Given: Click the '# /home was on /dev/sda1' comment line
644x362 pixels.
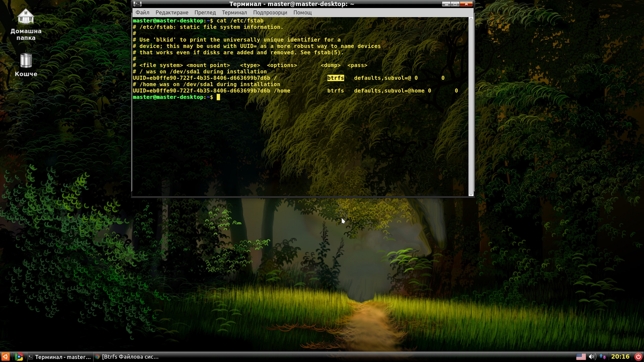Looking at the screenshot, I should coord(206,84).
